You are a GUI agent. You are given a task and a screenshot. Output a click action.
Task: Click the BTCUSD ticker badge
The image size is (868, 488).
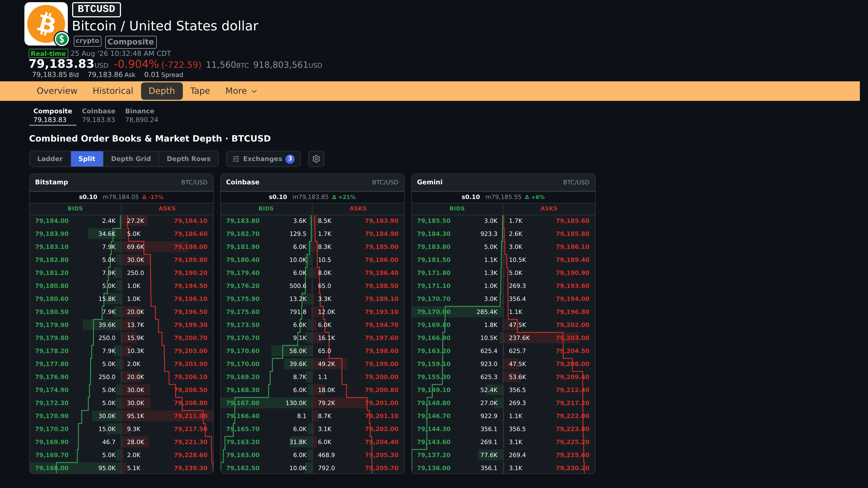click(x=96, y=9)
